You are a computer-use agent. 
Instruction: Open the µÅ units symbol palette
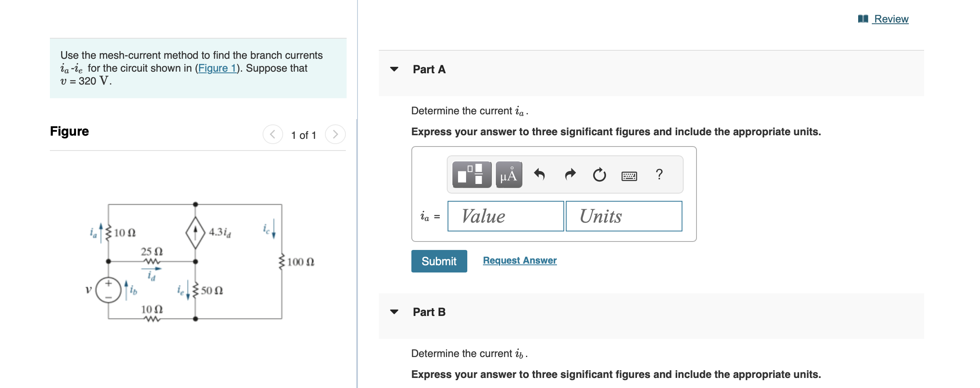(508, 175)
